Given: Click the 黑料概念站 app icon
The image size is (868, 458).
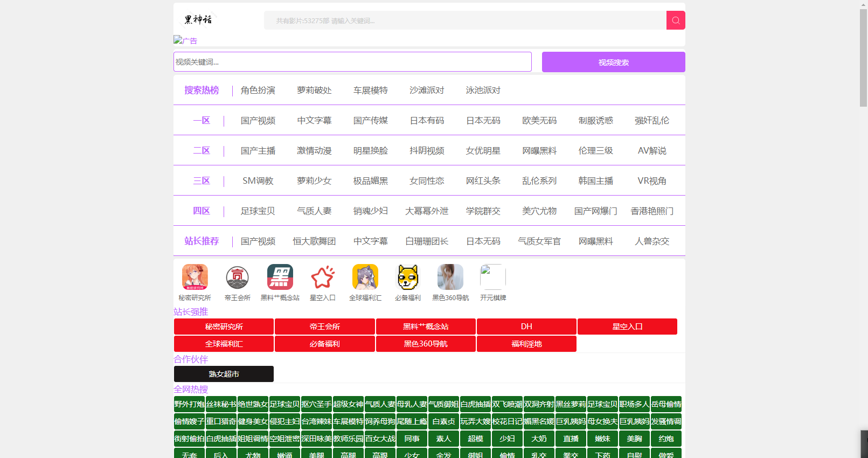Looking at the screenshot, I should click(280, 277).
